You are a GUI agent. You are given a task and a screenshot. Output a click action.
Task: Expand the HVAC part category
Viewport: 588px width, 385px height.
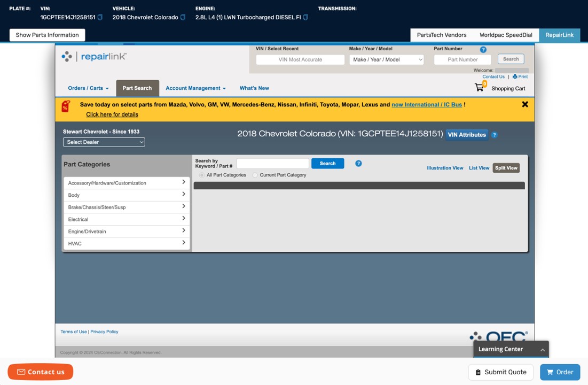[x=127, y=243]
